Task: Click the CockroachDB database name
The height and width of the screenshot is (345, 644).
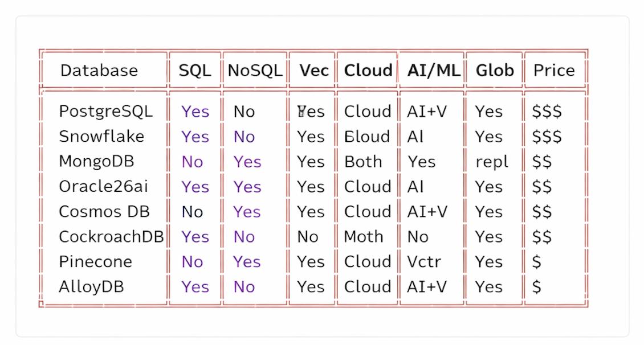Action: [111, 237]
